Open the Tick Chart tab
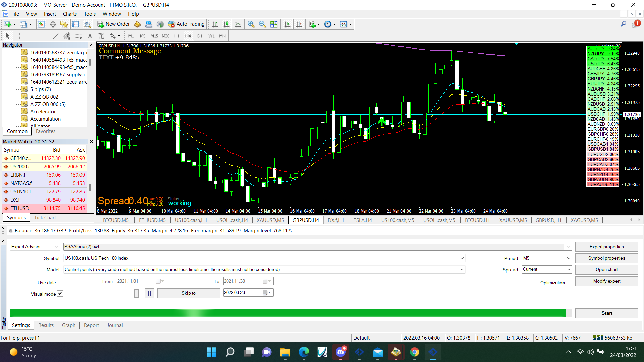 [45, 217]
